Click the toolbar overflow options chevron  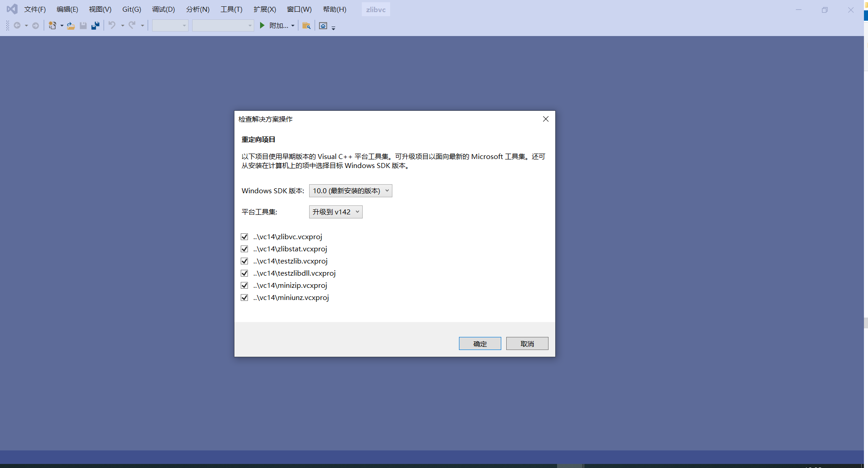pyautogui.click(x=333, y=27)
